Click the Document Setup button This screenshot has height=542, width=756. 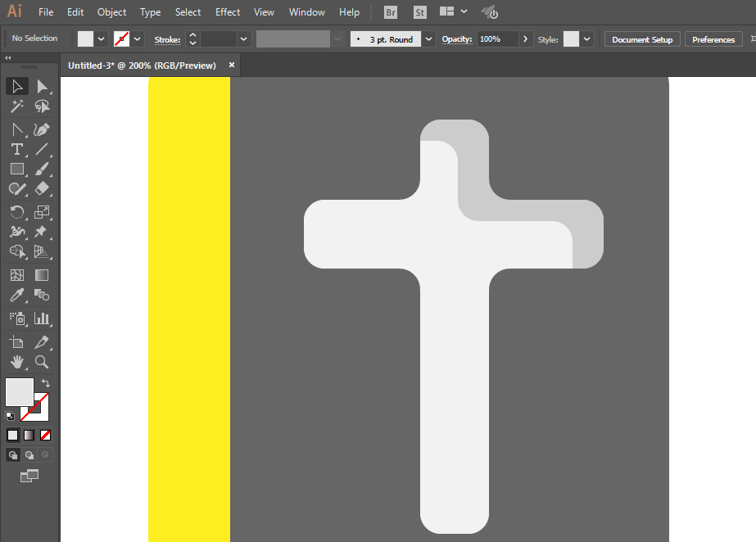(x=642, y=39)
